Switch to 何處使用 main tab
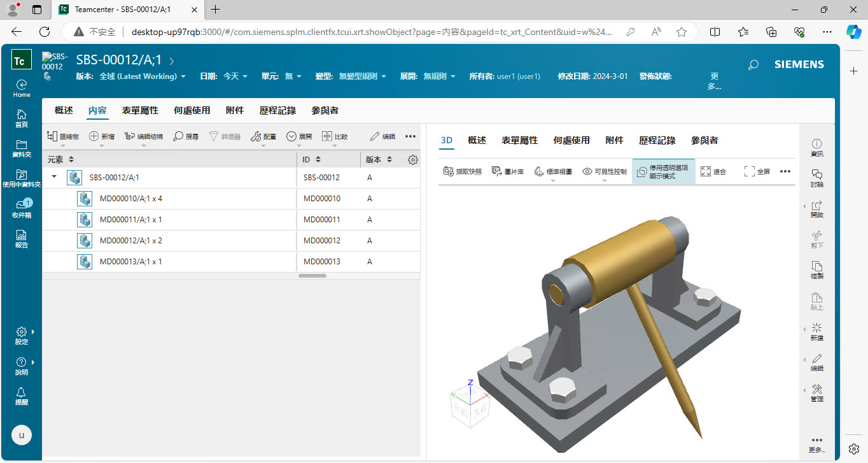The height and width of the screenshot is (463, 868). pos(192,111)
